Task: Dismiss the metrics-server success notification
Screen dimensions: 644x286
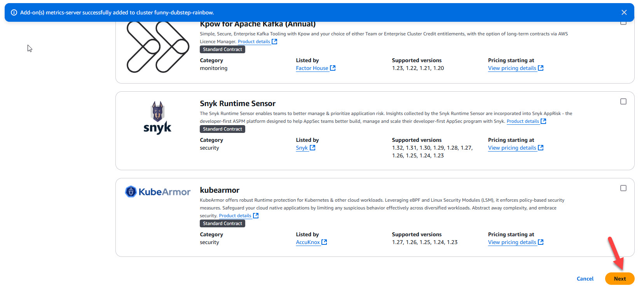Action: [x=624, y=12]
